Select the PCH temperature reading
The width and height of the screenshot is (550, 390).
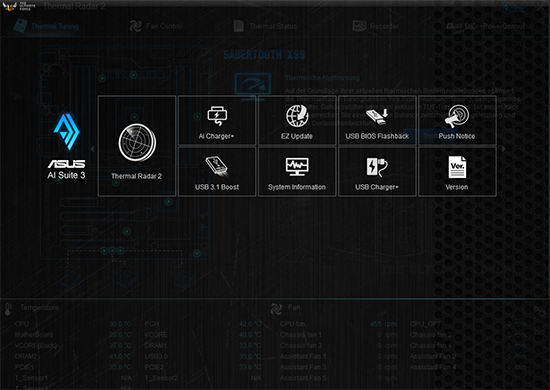coord(250,324)
